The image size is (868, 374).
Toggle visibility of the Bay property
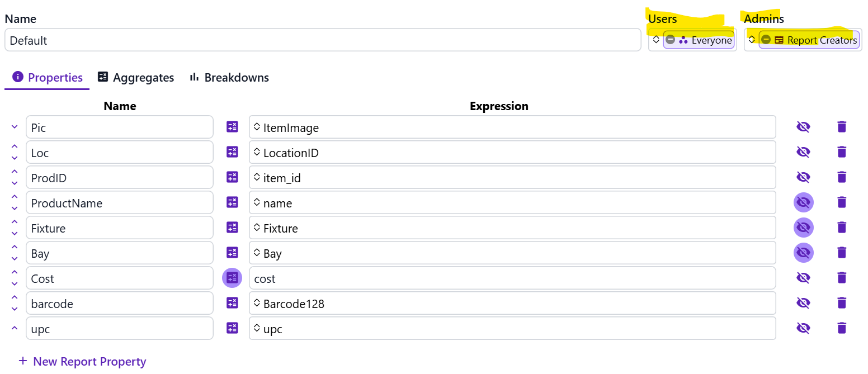[803, 253]
